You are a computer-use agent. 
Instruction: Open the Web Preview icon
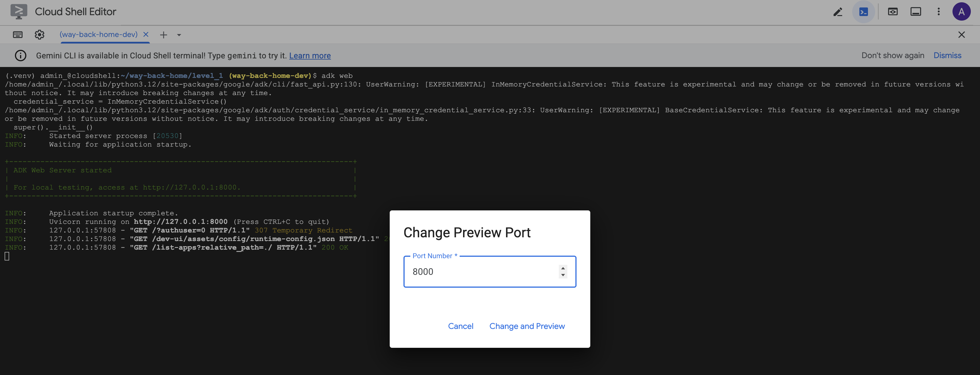pos(893,12)
